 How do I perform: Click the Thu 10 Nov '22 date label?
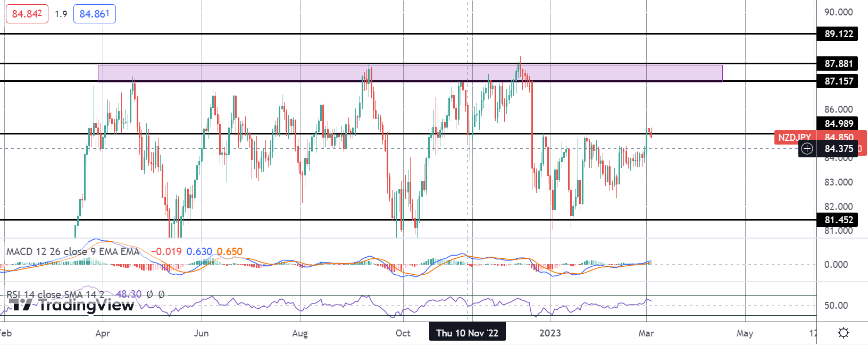[x=468, y=333]
